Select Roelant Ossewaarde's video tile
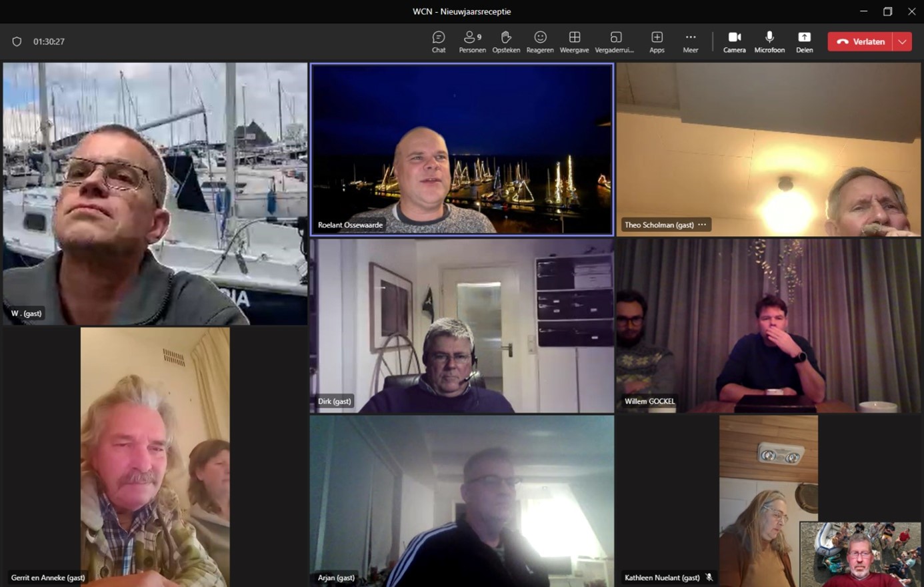The width and height of the screenshot is (924, 587). pos(461,149)
